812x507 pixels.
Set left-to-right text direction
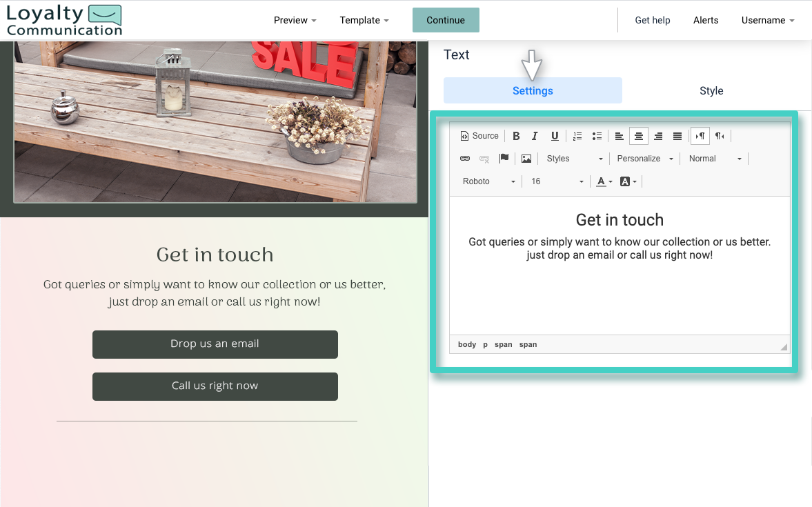tap(700, 136)
